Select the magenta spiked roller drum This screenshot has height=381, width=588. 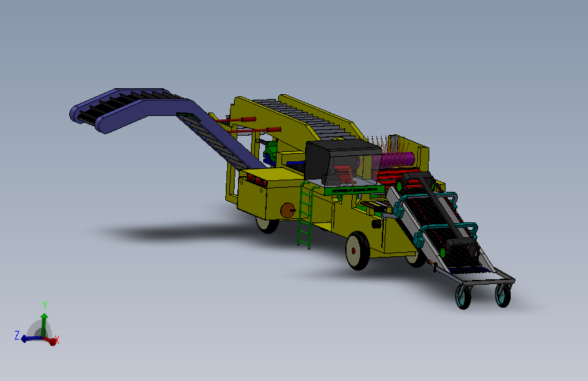pyautogui.click(x=396, y=159)
